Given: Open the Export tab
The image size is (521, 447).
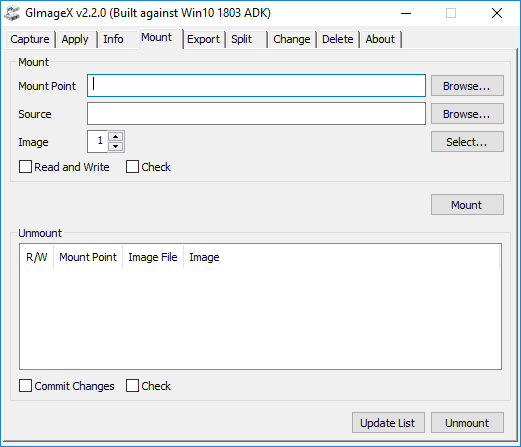Looking at the screenshot, I should (x=203, y=39).
